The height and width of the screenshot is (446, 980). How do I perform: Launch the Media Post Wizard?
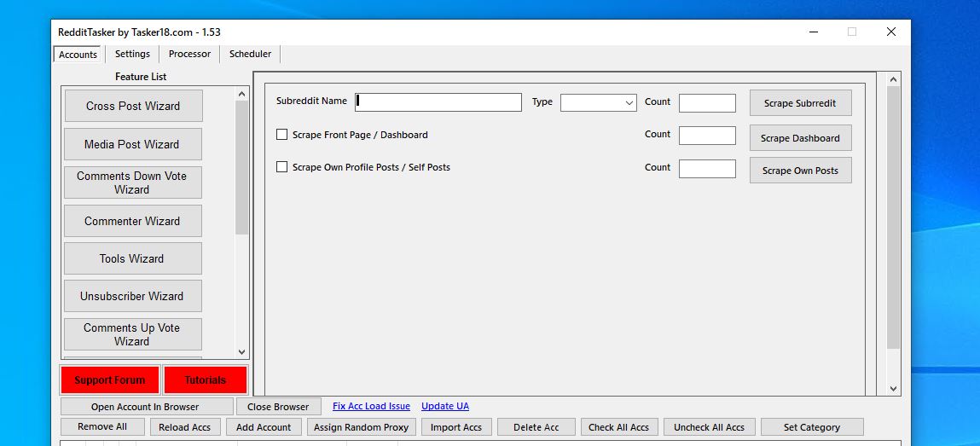tap(132, 144)
